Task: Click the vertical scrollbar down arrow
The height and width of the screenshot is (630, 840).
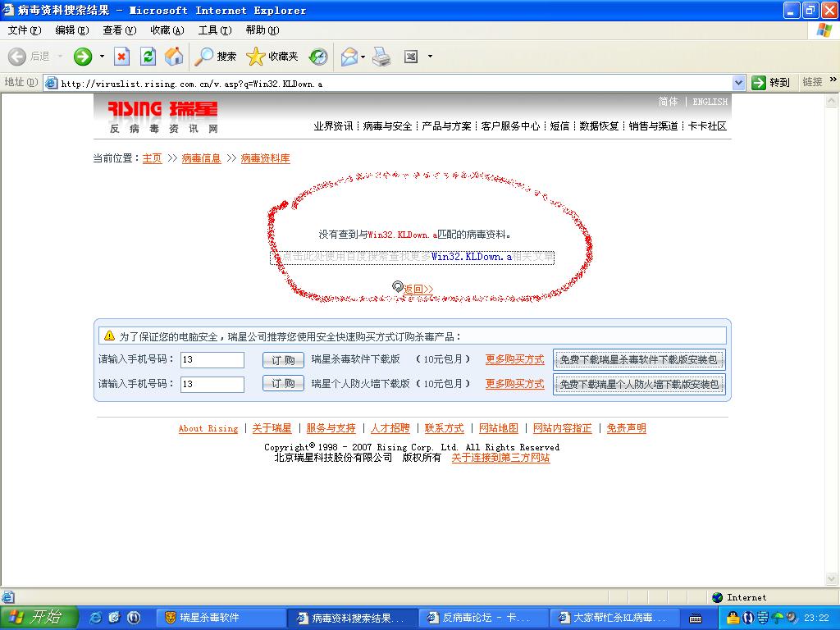Action: (832, 578)
